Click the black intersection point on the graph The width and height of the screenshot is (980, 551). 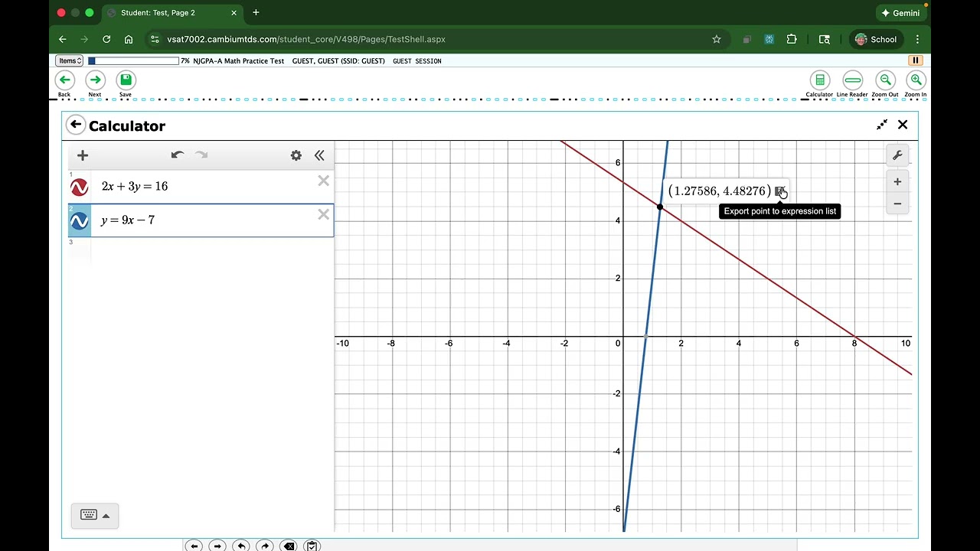660,207
